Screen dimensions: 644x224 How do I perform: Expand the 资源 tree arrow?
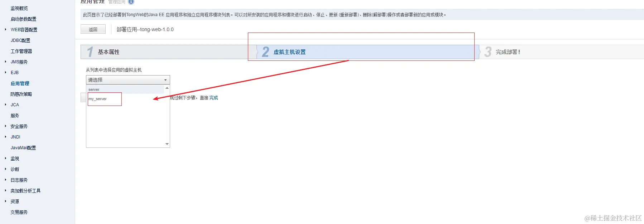coord(5,201)
